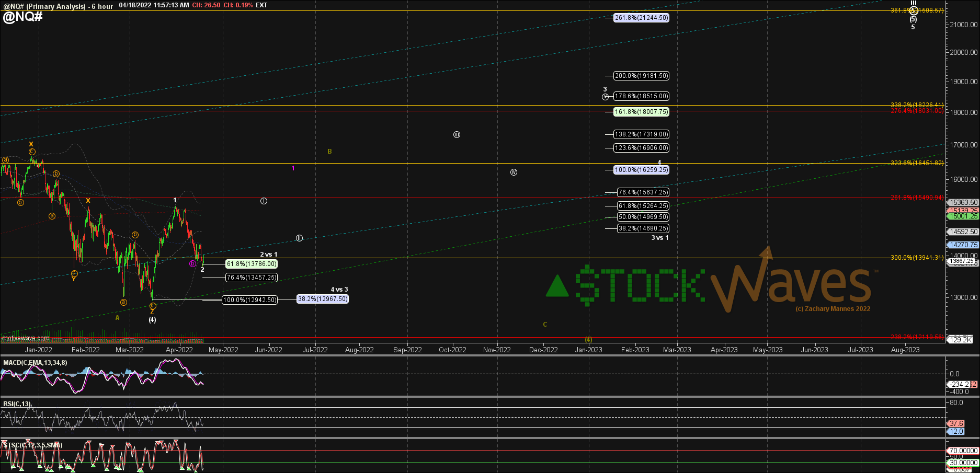
Task: Click the '3 vs 1' extension caption
Action: coord(659,238)
